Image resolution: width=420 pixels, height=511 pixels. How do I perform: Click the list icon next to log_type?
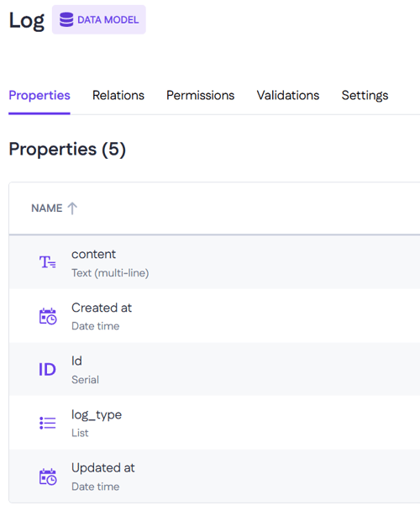click(x=48, y=423)
